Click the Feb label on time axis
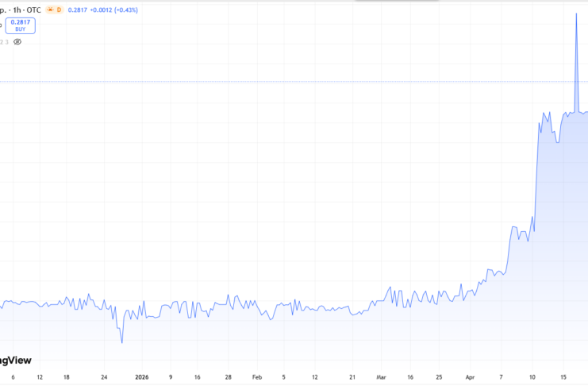 click(x=256, y=377)
